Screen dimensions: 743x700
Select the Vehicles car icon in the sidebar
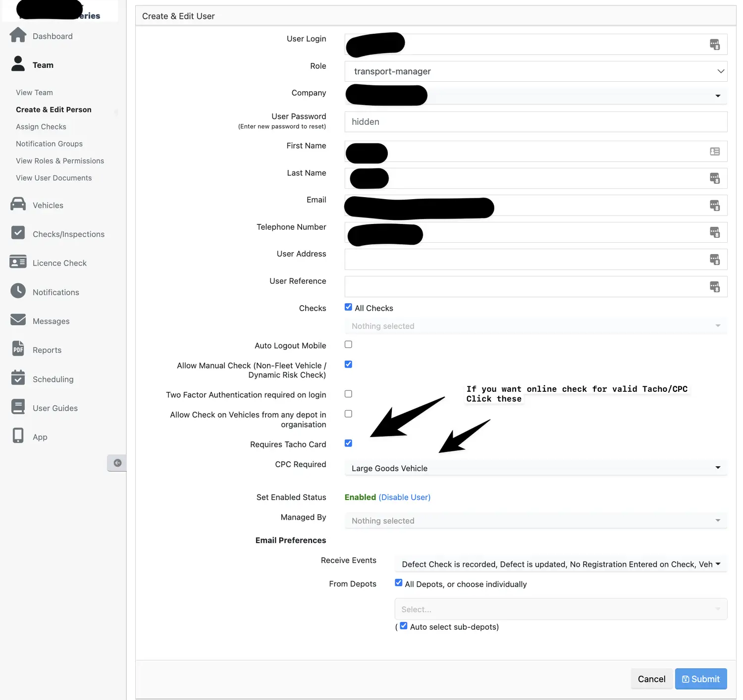pos(18,204)
